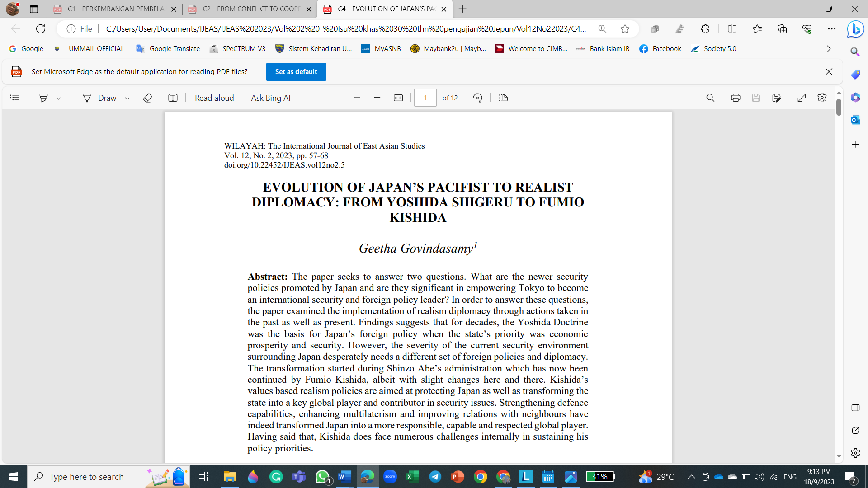This screenshot has height=488, width=868.
Task: Open the notification center
Action: (x=850, y=477)
